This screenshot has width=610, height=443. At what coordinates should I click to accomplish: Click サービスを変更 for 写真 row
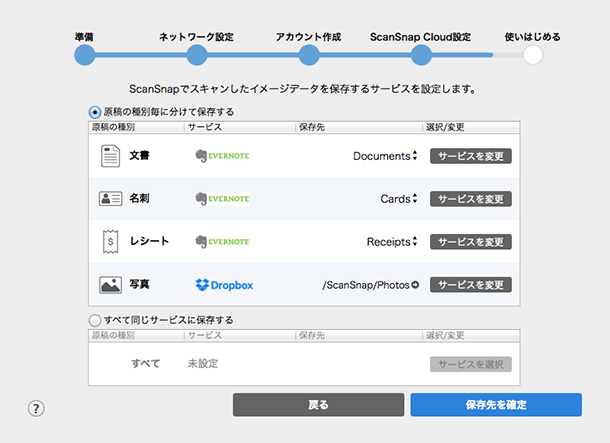coord(471,285)
